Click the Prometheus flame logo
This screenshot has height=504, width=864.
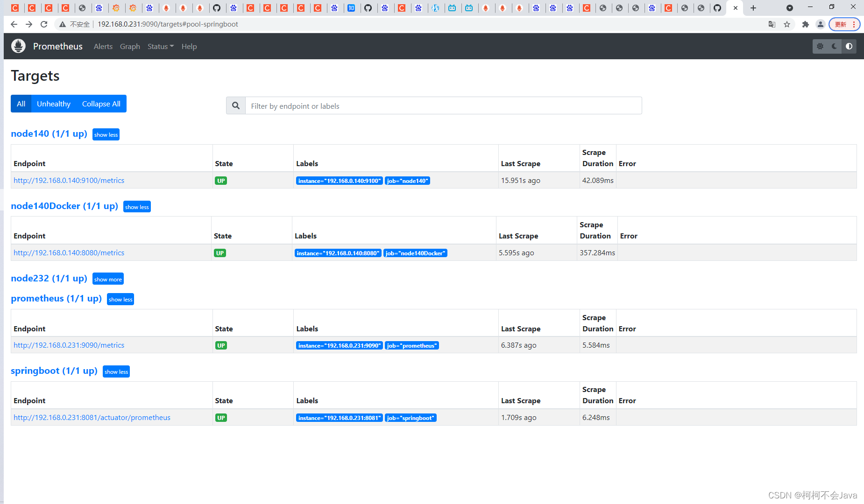18,46
